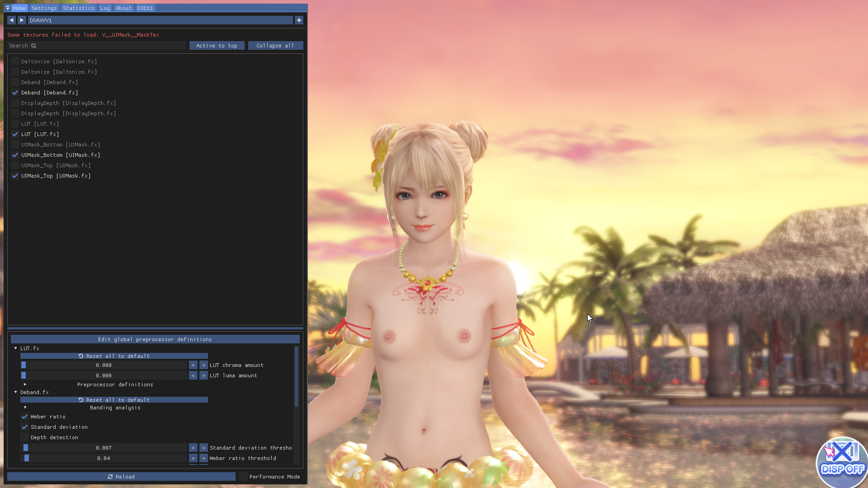The image size is (868, 488).
Task: Increase Standard deviation threshold with right arrow
Action: (x=203, y=448)
